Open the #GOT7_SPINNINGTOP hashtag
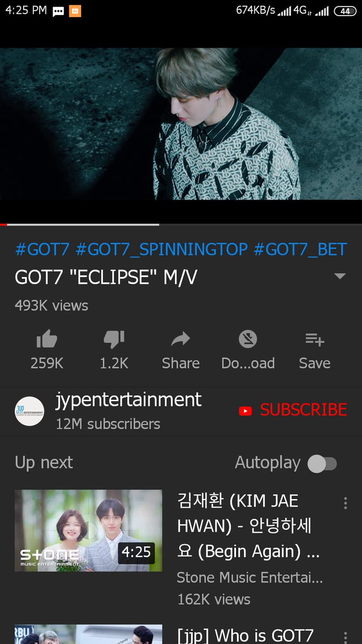Screen dimensions: 362x644 pos(162,250)
